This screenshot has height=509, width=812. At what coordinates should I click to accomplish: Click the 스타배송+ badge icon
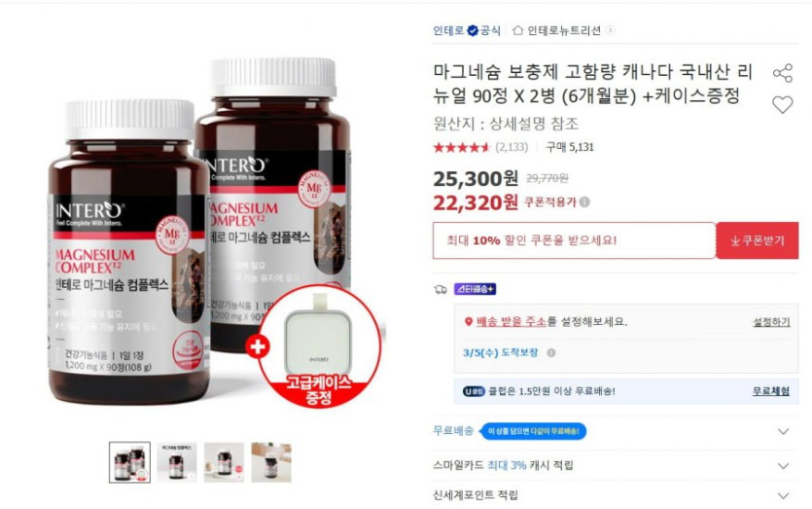[475, 289]
